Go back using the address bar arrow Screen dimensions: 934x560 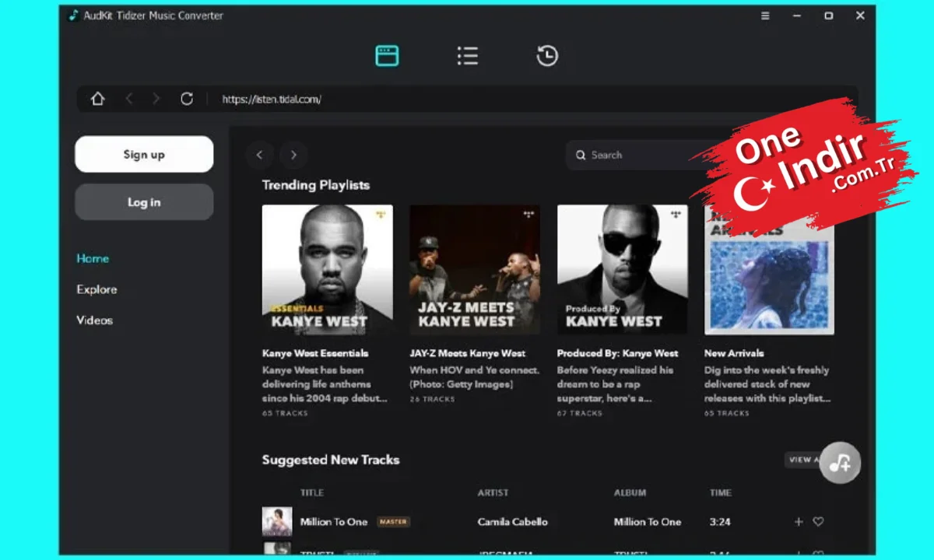pos(129,99)
